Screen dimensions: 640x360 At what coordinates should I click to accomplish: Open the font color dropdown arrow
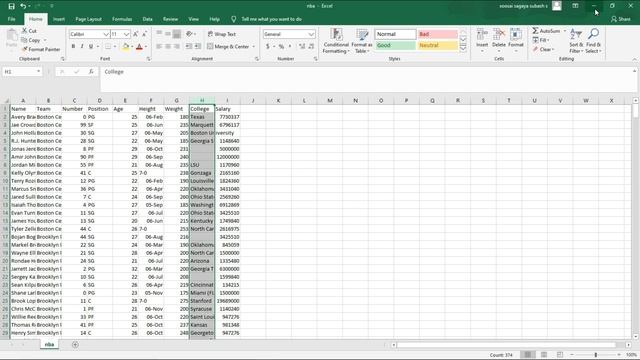coord(146,47)
